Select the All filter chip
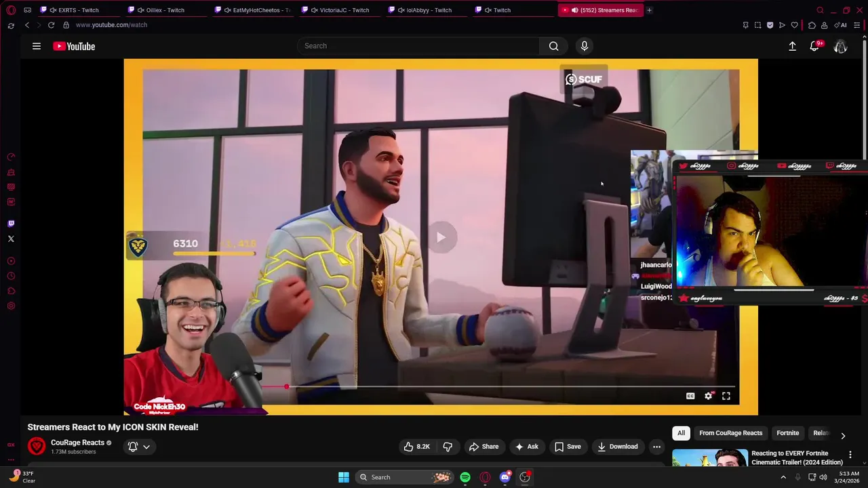Viewport: 868px width, 488px height. point(681,433)
